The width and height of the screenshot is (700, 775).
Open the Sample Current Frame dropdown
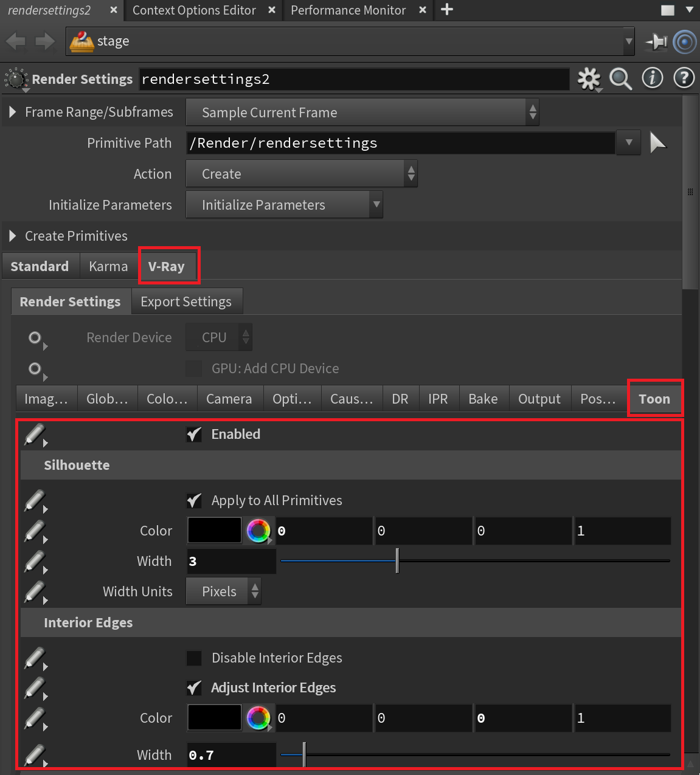click(x=362, y=112)
